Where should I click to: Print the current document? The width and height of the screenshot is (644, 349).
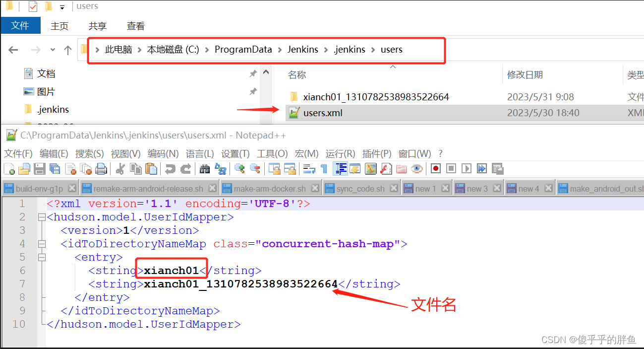click(x=101, y=169)
